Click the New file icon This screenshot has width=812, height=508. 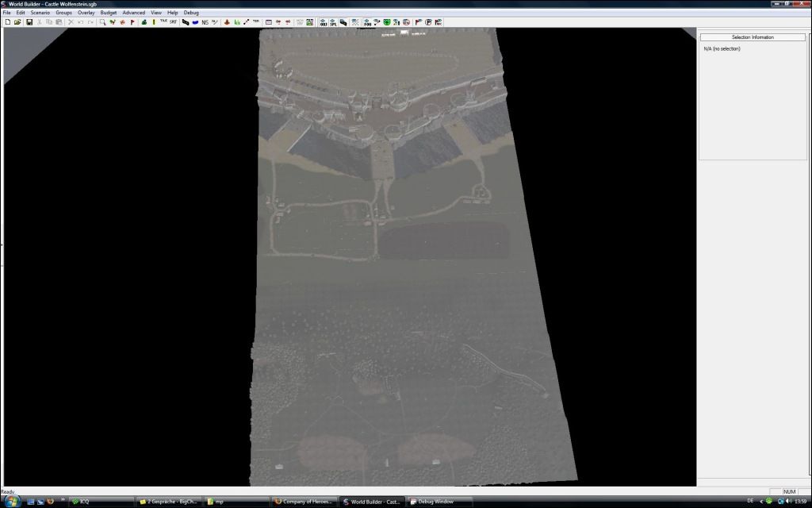tap(7, 22)
